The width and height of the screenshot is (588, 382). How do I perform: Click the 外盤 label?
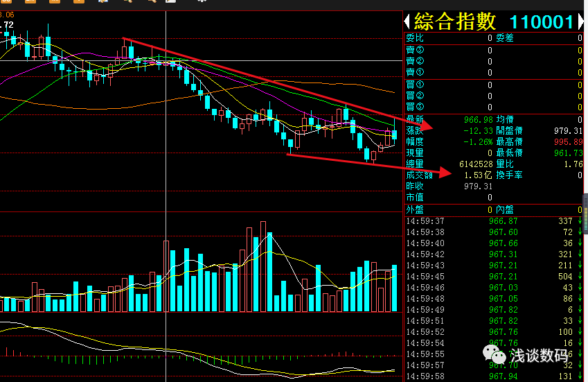pyautogui.click(x=414, y=210)
